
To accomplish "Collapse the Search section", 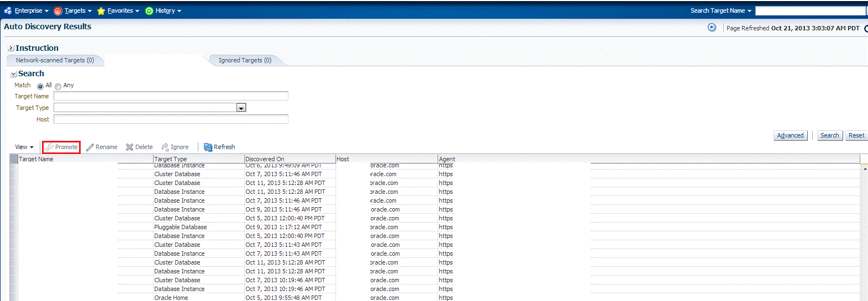I will coord(13,73).
